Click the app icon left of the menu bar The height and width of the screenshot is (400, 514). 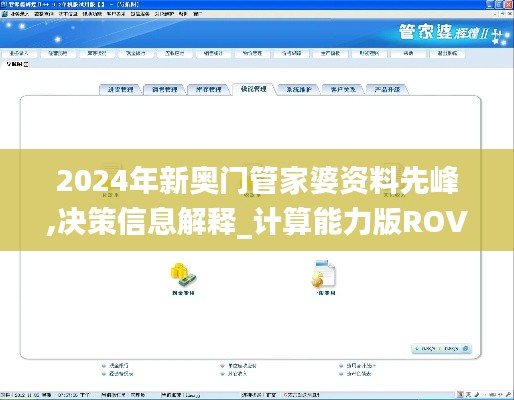[4, 14]
